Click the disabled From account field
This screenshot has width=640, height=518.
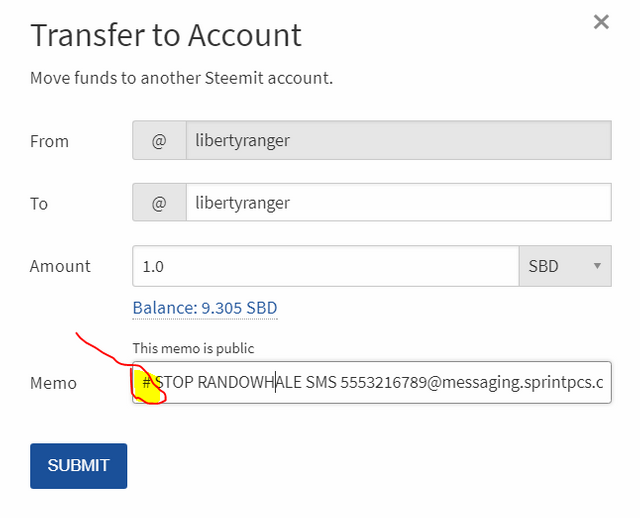(398, 141)
